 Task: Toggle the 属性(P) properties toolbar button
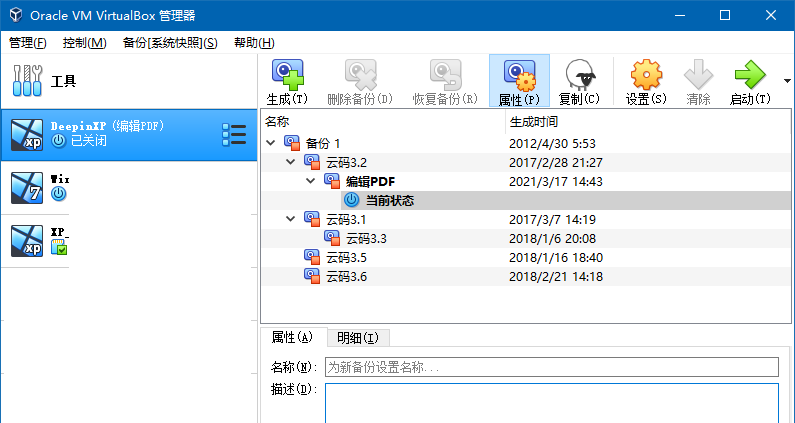[519, 81]
